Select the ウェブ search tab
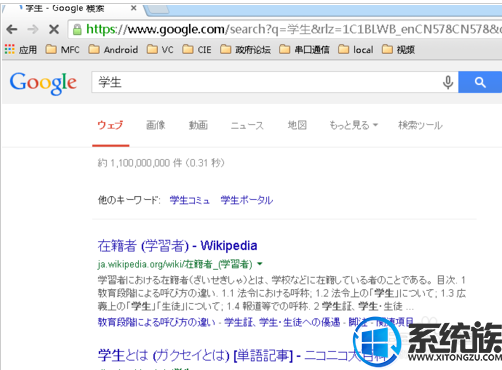This screenshot has width=502, height=370. tap(110, 125)
